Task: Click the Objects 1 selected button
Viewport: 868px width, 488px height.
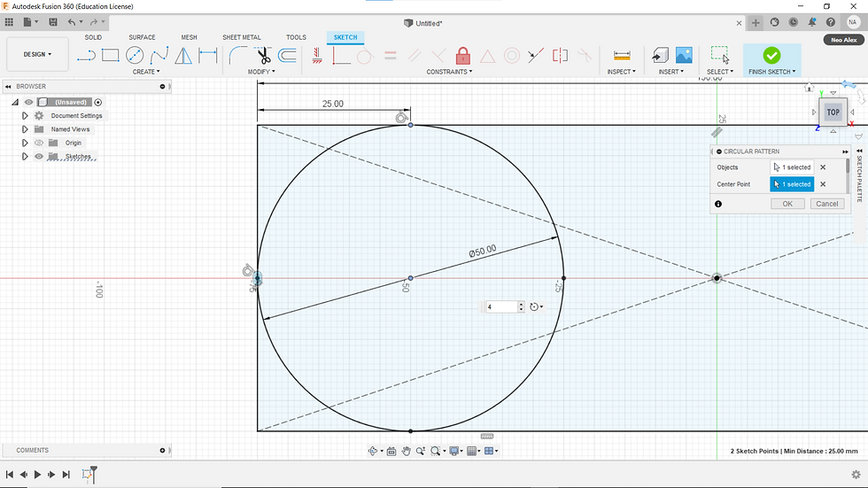Action: [792, 167]
